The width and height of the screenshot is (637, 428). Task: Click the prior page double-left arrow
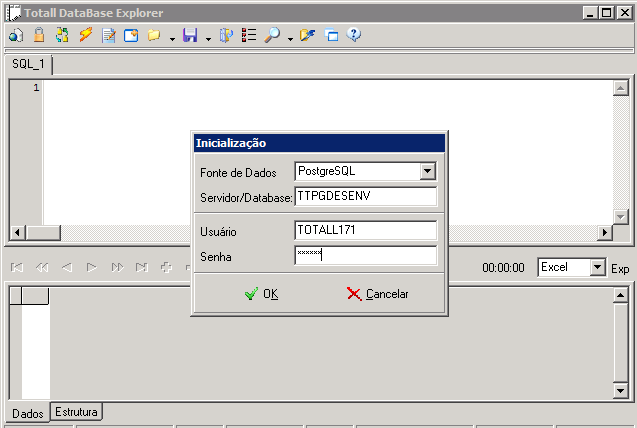[42, 267]
